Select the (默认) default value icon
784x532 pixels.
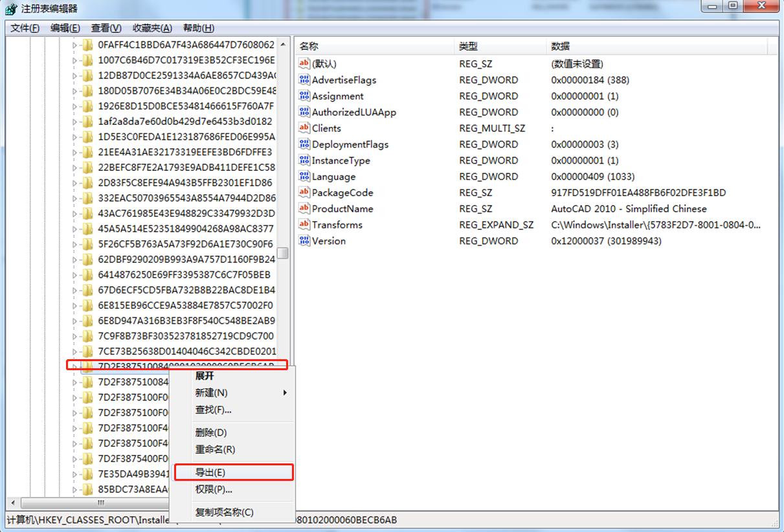coord(304,63)
